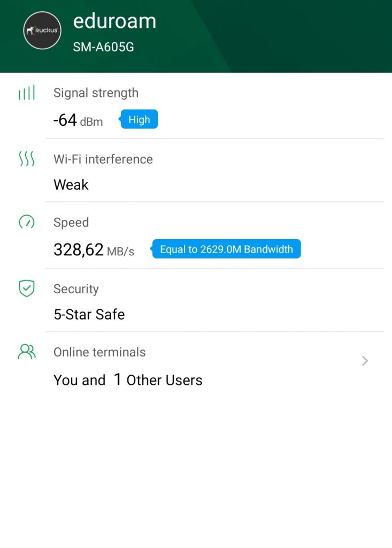Select the Speed row label
392x548 pixels.
click(x=71, y=222)
